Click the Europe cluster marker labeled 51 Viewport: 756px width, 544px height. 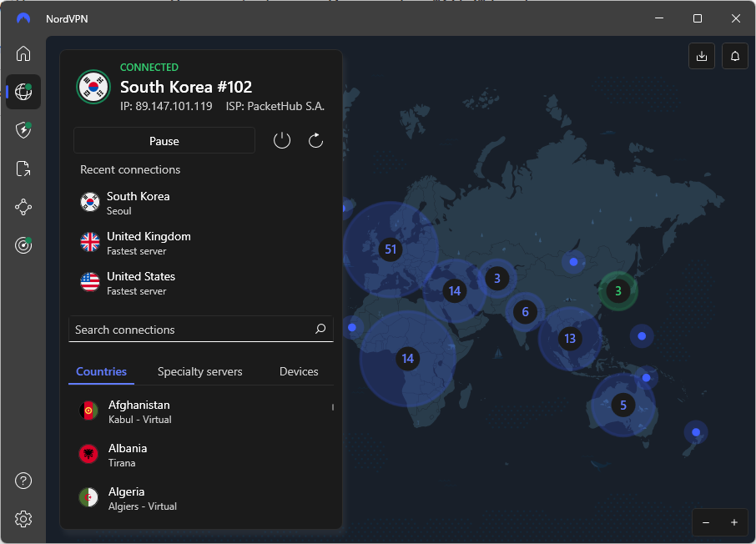click(391, 249)
